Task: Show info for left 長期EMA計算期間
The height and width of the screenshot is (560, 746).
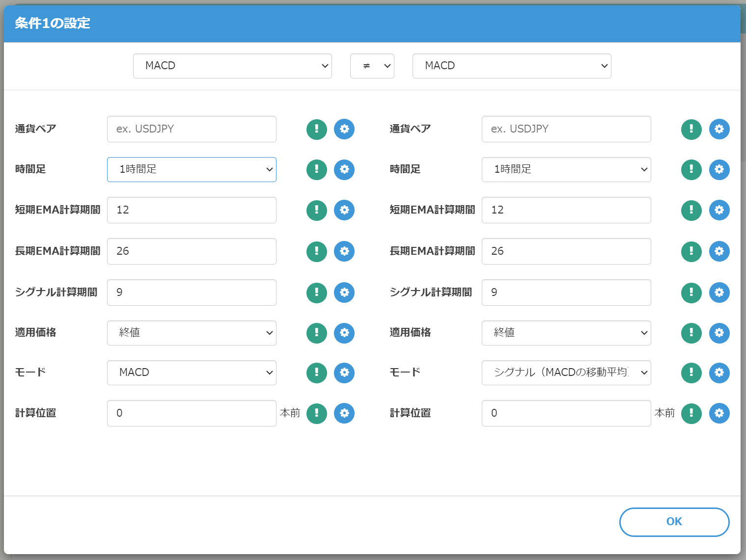Action: click(x=316, y=251)
